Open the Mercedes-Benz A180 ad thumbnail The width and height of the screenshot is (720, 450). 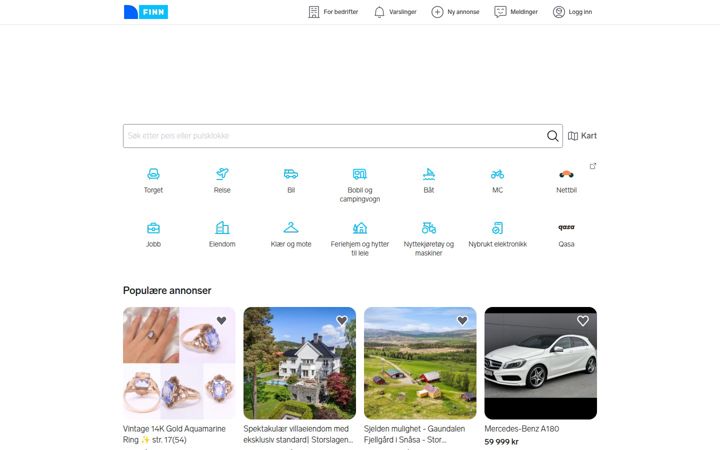(x=540, y=363)
